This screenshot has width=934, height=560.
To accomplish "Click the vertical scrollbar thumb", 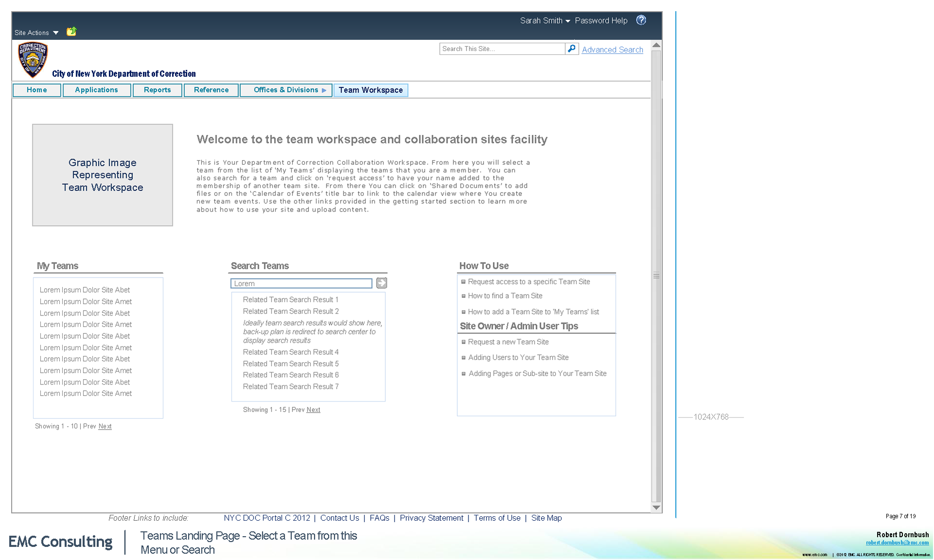I will tap(656, 276).
